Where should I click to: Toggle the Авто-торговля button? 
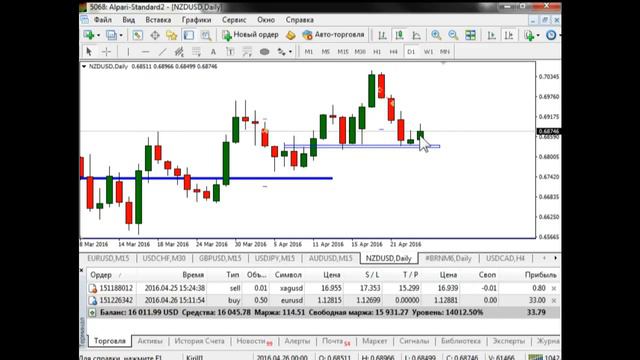(x=333, y=35)
